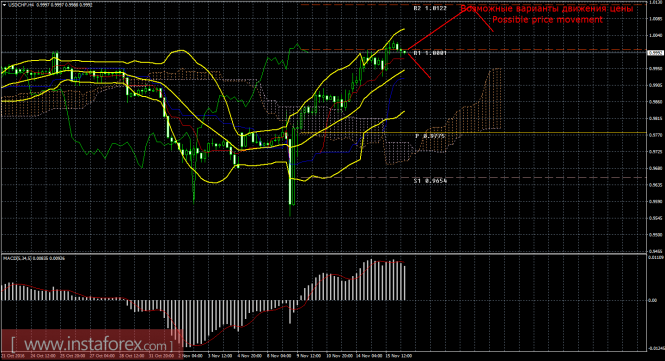Select the P 0.9775 pivot label
Screen dimensions: 665x361
tap(430, 136)
